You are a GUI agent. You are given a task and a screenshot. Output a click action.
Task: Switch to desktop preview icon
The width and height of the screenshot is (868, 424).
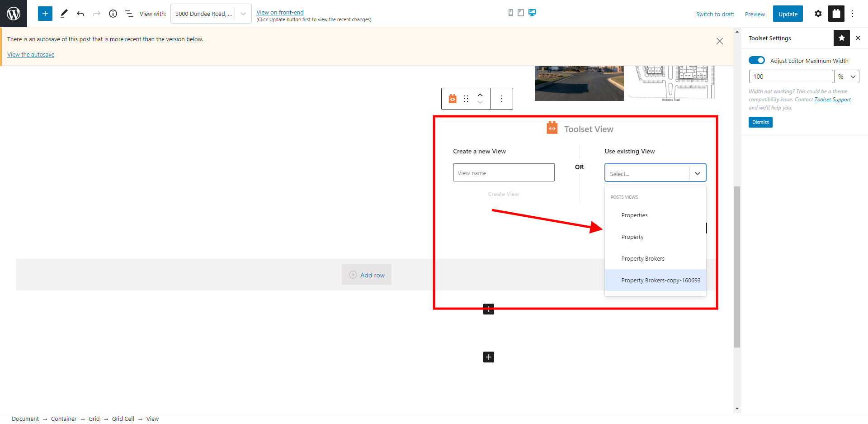point(532,13)
